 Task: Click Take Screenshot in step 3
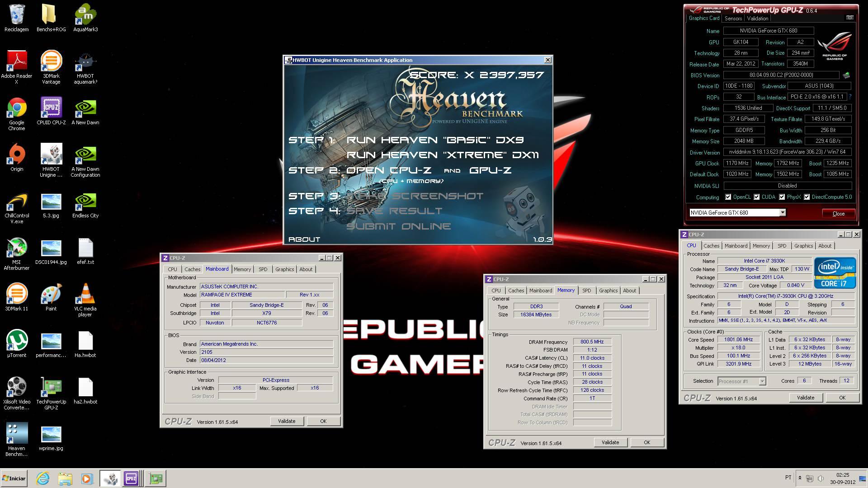[x=415, y=196]
